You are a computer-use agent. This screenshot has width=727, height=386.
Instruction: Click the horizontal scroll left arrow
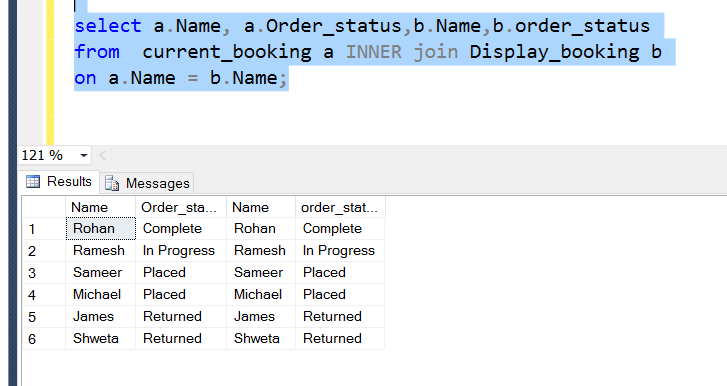tap(102, 155)
